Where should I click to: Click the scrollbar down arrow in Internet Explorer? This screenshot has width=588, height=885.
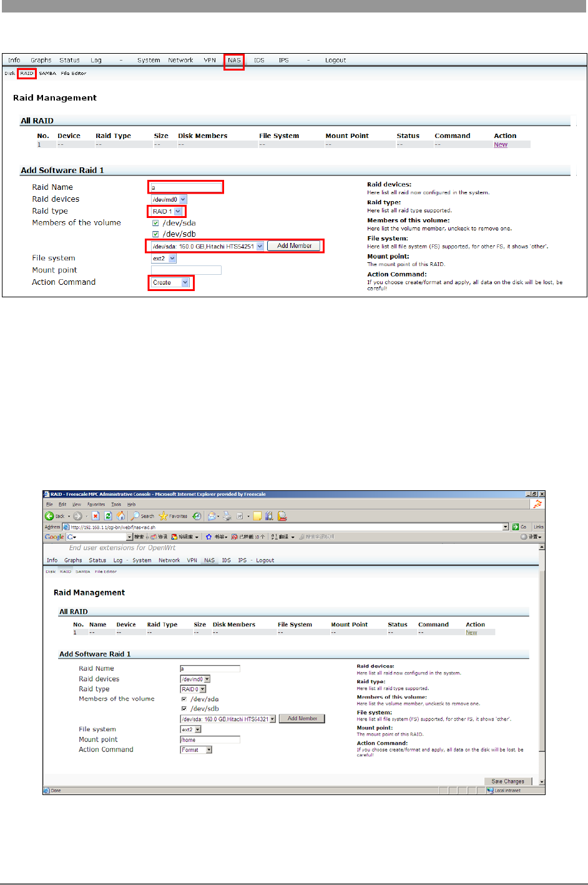(x=542, y=781)
